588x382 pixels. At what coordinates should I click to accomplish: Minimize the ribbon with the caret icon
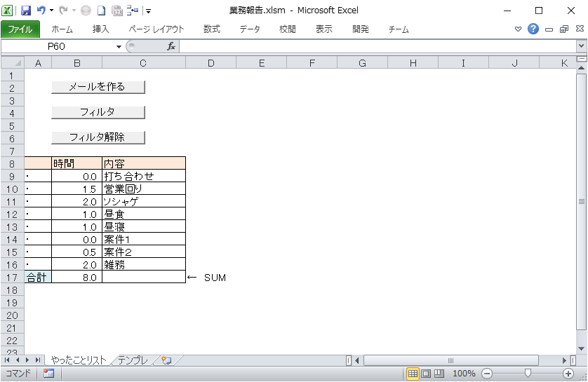coord(518,29)
